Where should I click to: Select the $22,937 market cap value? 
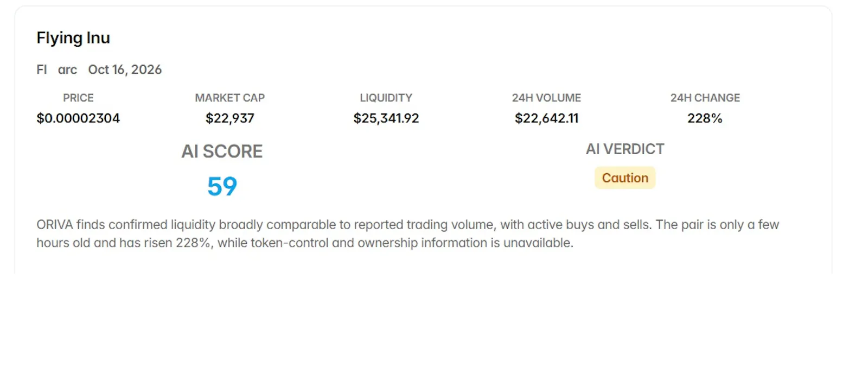pos(230,118)
